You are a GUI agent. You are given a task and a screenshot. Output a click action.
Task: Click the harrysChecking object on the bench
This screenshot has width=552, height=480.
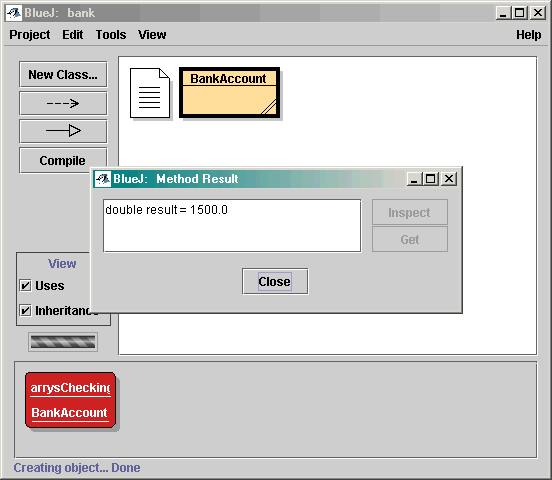pyautogui.click(x=70, y=400)
